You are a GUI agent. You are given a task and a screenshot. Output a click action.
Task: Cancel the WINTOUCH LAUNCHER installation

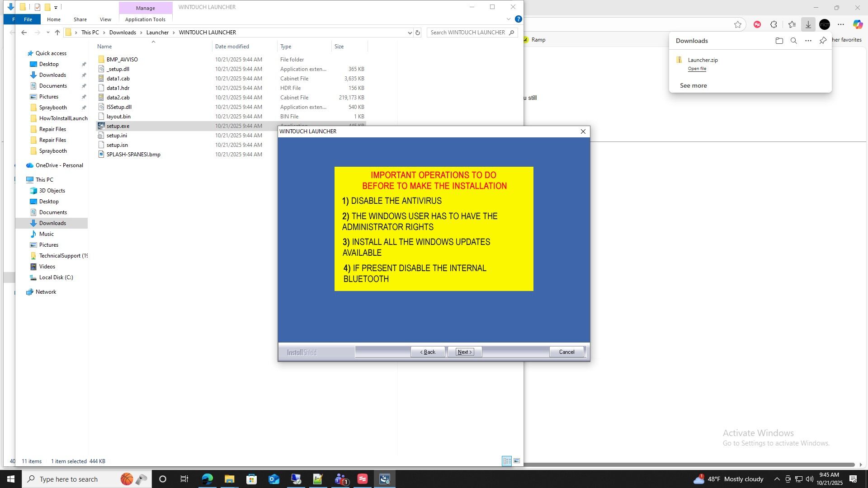pos(566,352)
